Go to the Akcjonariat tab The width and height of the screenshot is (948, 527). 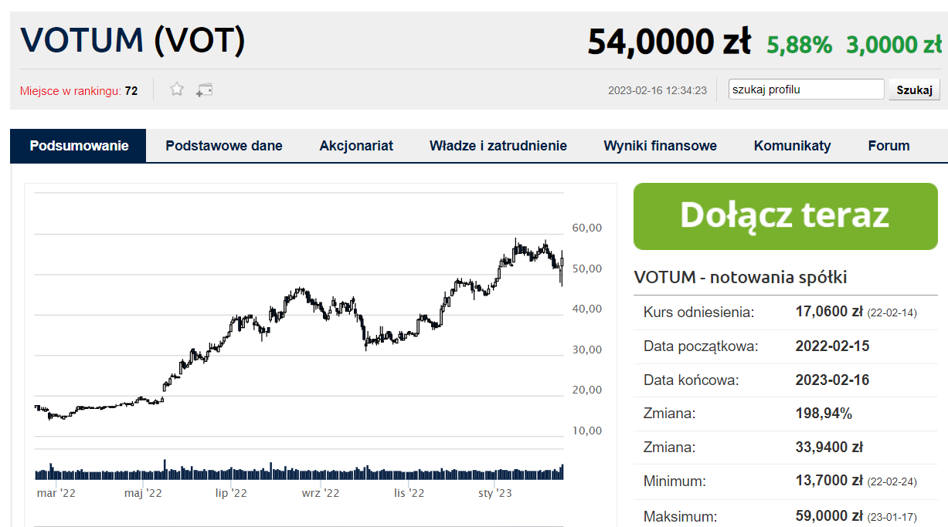click(x=356, y=146)
